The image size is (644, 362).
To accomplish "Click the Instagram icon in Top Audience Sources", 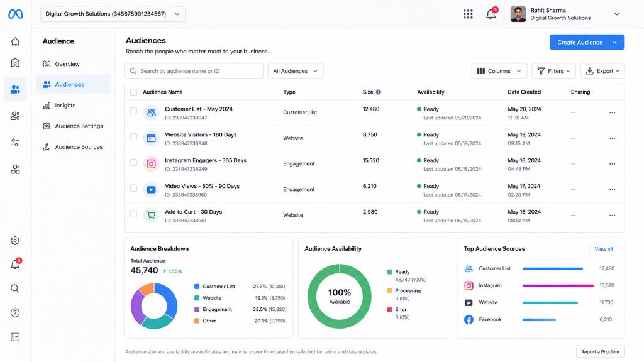I will pyautogui.click(x=469, y=286).
